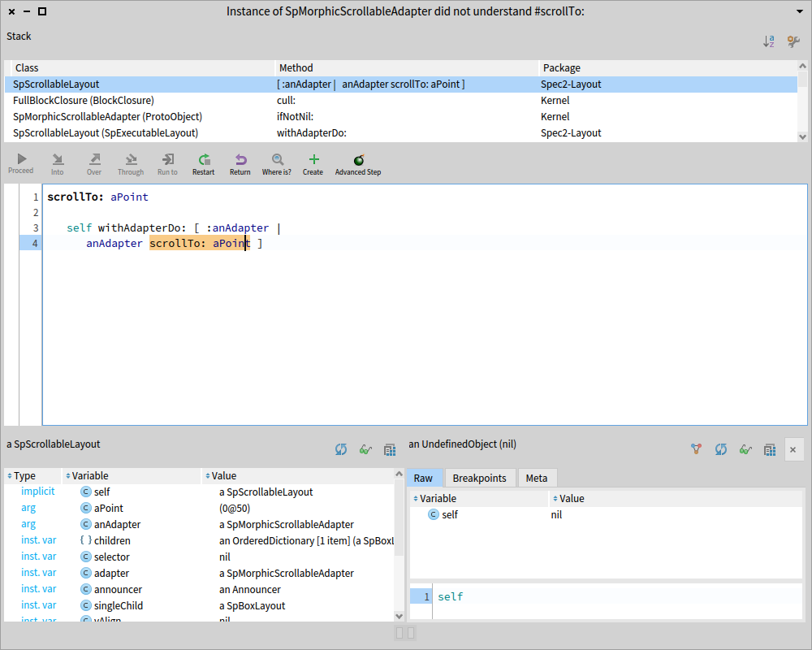Restart the selected stack frame
812x650 pixels.
[x=204, y=164]
